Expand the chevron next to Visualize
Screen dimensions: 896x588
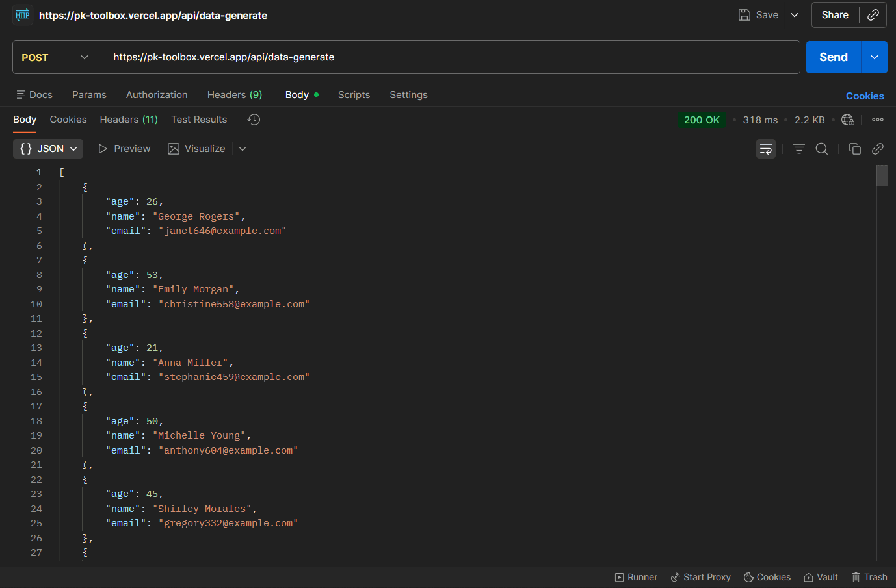(x=243, y=149)
